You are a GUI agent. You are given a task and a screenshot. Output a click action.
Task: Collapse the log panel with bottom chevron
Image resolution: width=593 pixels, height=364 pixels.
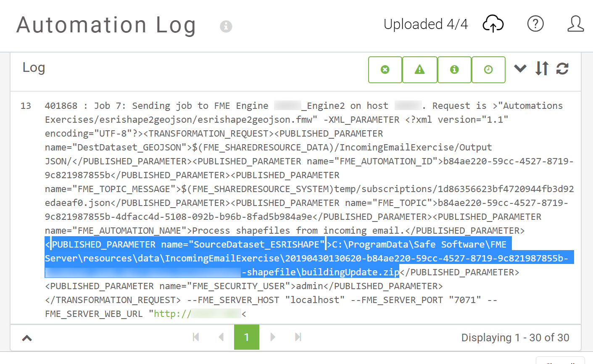pyautogui.click(x=27, y=338)
